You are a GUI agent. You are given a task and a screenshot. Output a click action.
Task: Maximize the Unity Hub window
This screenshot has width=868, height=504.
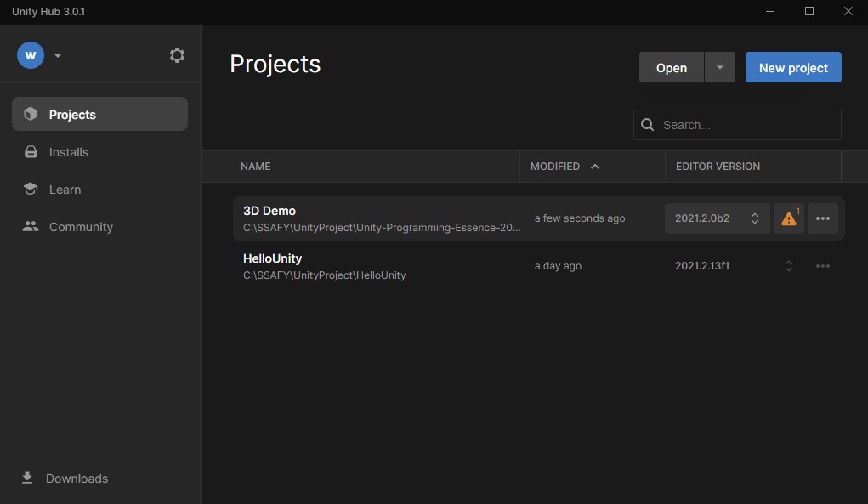pyautogui.click(x=809, y=12)
